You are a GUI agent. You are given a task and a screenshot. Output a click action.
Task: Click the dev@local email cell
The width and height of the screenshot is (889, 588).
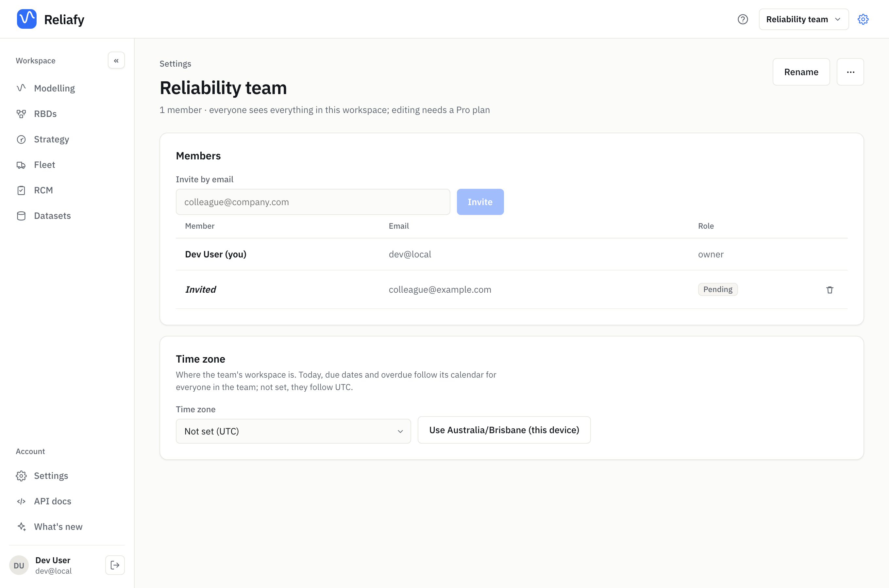point(410,254)
